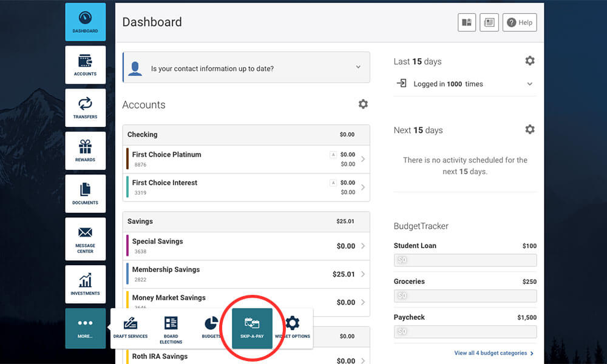Image resolution: width=607 pixels, height=364 pixels.
Task: Expand the contact information banner chevron
Action: point(359,67)
